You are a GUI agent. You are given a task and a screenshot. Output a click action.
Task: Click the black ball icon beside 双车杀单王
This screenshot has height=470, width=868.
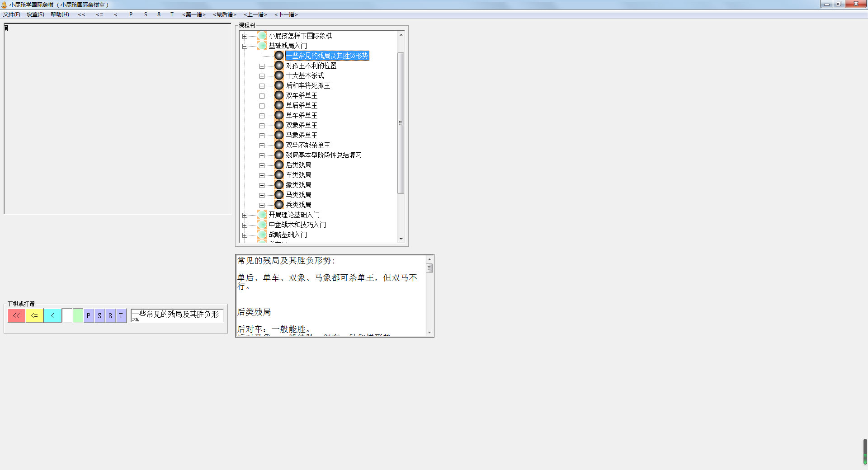coord(279,95)
